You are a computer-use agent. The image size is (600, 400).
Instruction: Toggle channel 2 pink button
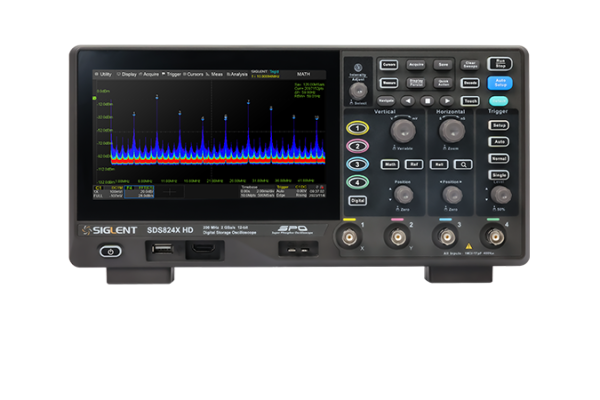(357, 146)
